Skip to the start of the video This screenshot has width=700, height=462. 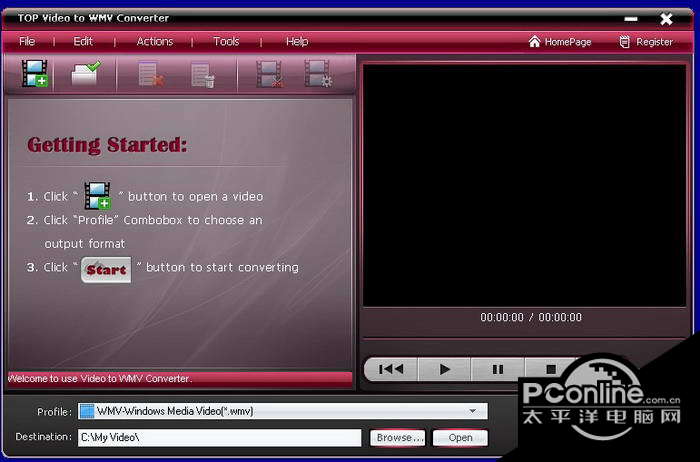click(x=391, y=369)
